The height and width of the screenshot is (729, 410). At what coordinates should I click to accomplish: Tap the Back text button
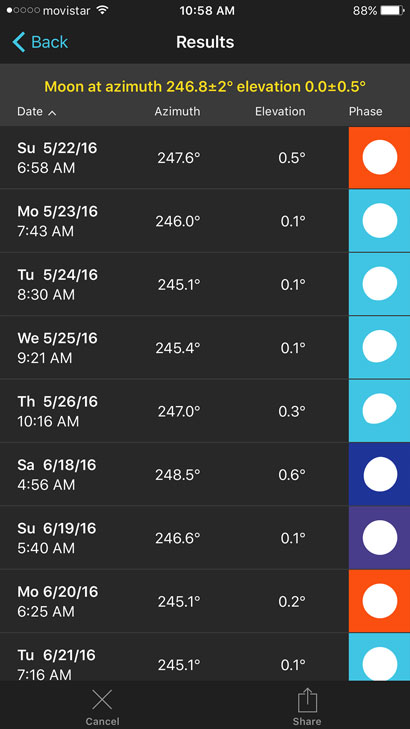tap(49, 42)
